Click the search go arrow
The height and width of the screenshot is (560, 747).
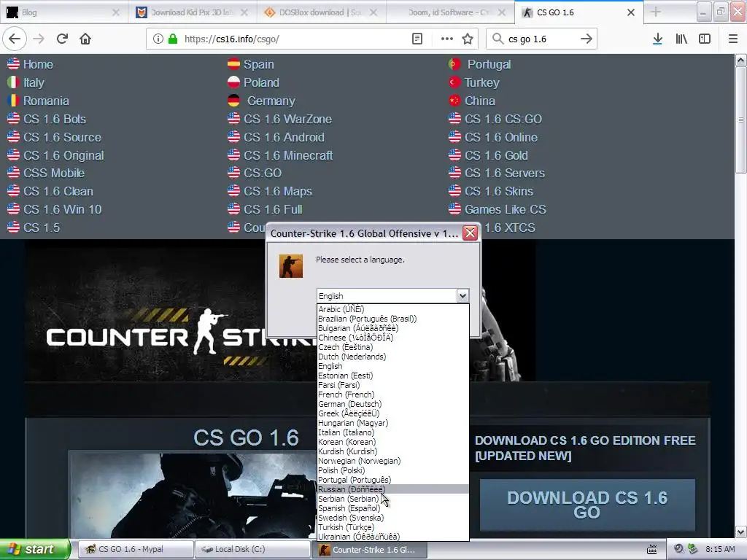tap(586, 39)
